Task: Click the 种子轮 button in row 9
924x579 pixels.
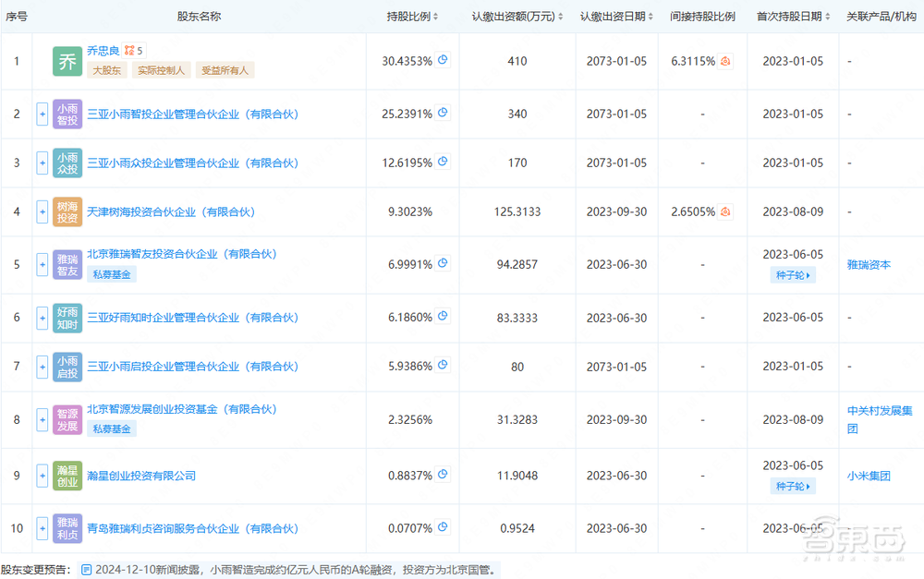Action: [x=792, y=488]
